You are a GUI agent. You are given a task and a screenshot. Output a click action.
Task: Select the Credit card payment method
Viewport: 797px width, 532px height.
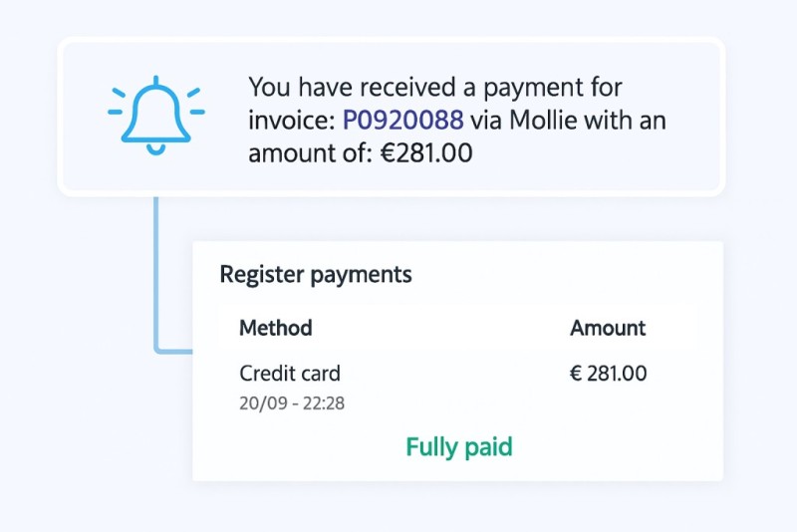coord(290,374)
